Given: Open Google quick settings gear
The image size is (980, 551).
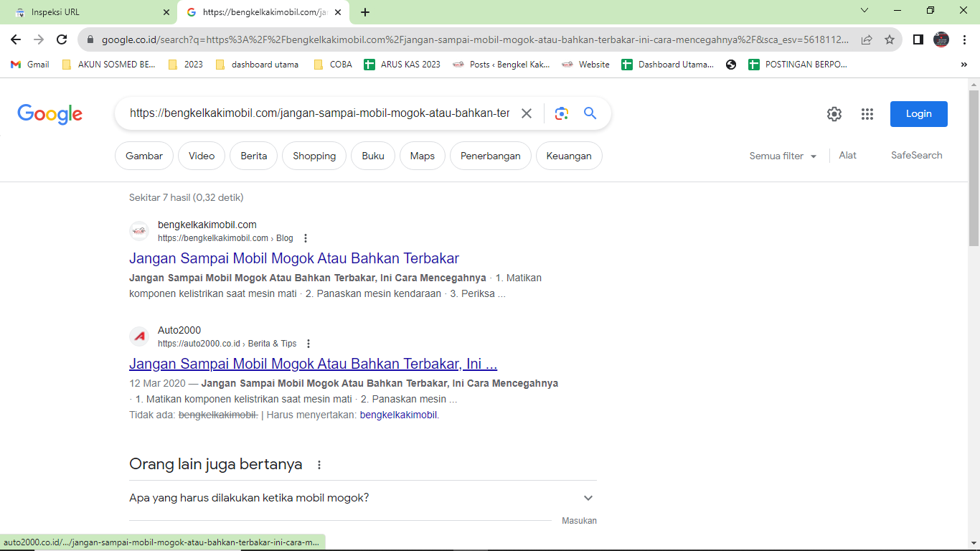Looking at the screenshot, I should pos(834,114).
